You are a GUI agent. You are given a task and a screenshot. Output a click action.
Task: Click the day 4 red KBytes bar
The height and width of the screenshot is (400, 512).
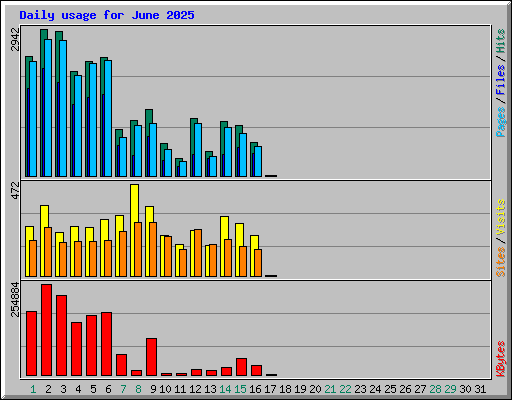[x=76, y=349]
